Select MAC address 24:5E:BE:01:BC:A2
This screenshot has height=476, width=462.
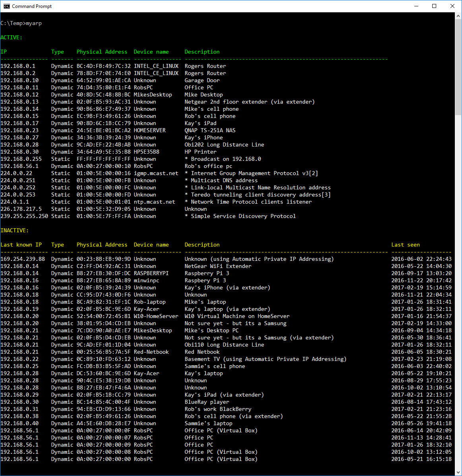coord(104,131)
